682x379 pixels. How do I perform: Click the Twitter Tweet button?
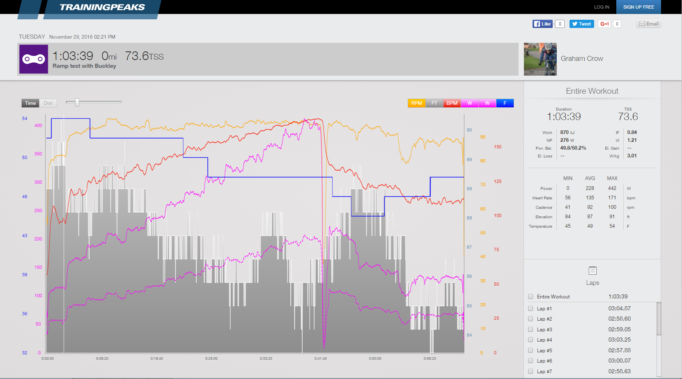coord(582,24)
